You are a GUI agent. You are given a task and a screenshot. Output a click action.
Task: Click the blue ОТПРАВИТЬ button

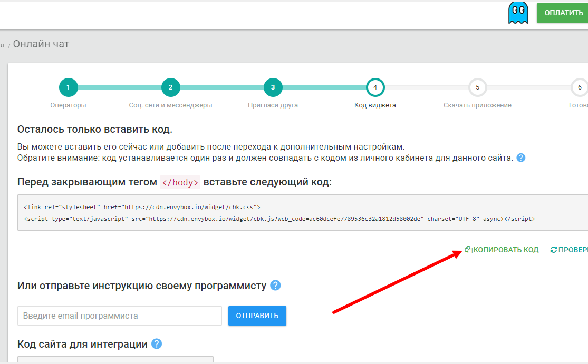pyautogui.click(x=257, y=316)
